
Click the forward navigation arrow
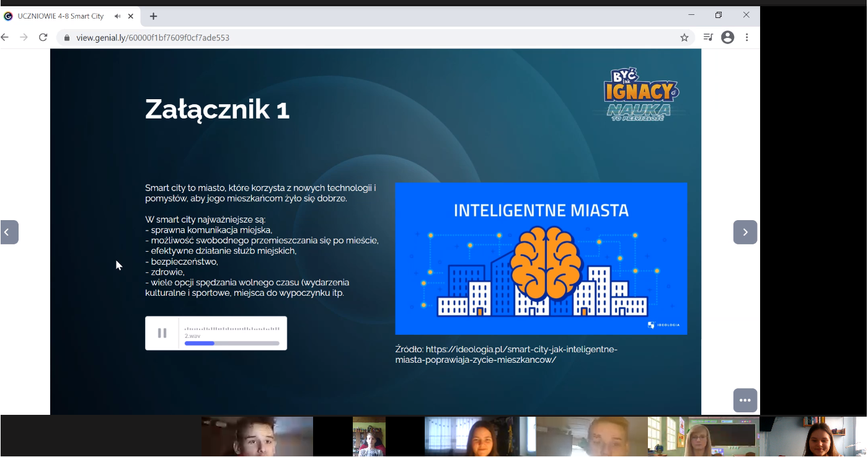point(24,38)
